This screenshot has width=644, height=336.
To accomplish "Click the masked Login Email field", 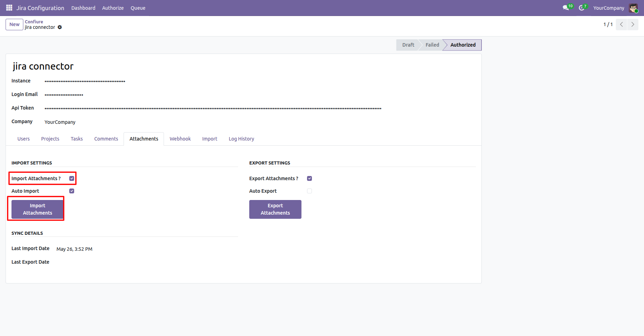I will [x=64, y=95].
